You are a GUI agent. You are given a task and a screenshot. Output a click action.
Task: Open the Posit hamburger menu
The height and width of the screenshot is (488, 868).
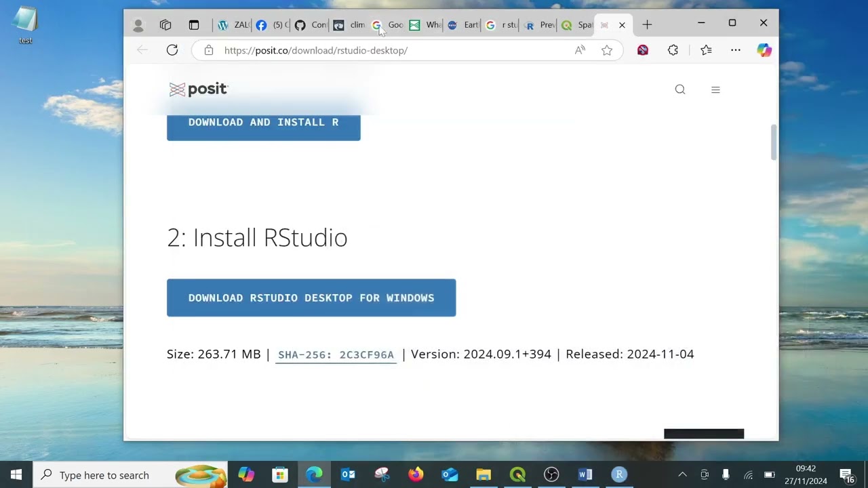[x=715, y=89]
